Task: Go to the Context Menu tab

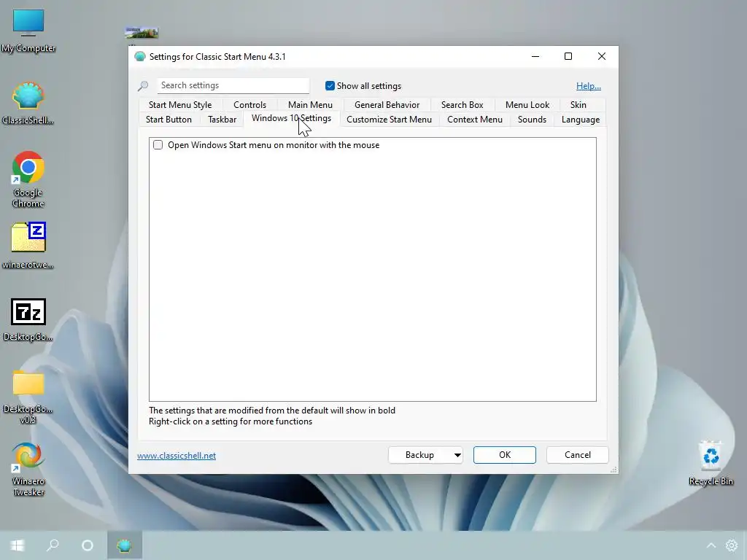Action: point(474,120)
